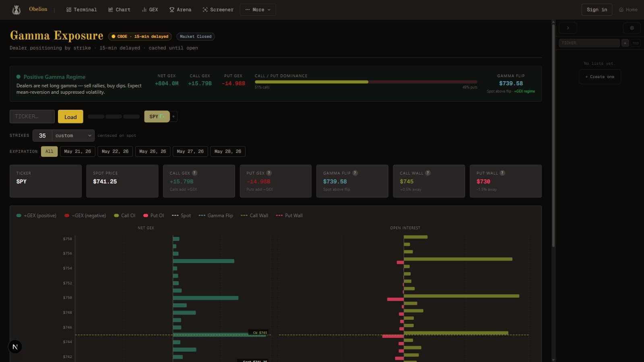Open the Screener tab
The height and width of the screenshot is (362, 644).
tap(218, 10)
